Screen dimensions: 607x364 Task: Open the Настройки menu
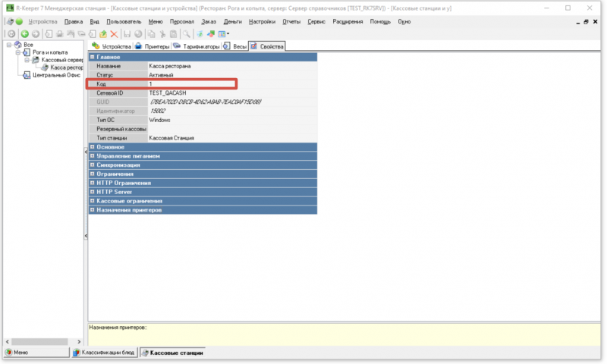(x=262, y=21)
